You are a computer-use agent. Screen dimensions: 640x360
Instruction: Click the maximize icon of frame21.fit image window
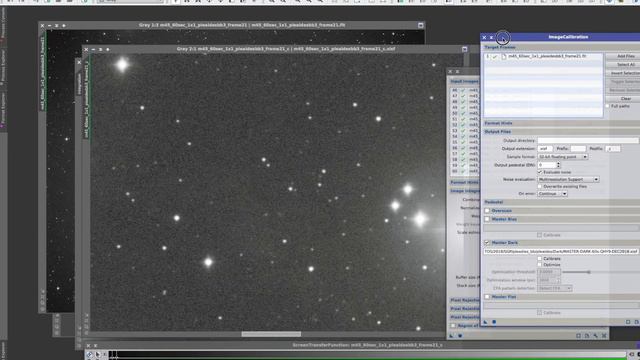point(421,25)
